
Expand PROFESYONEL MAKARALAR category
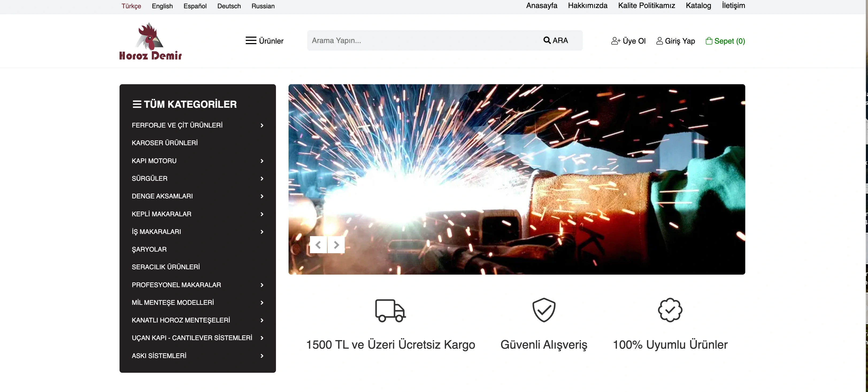(262, 285)
